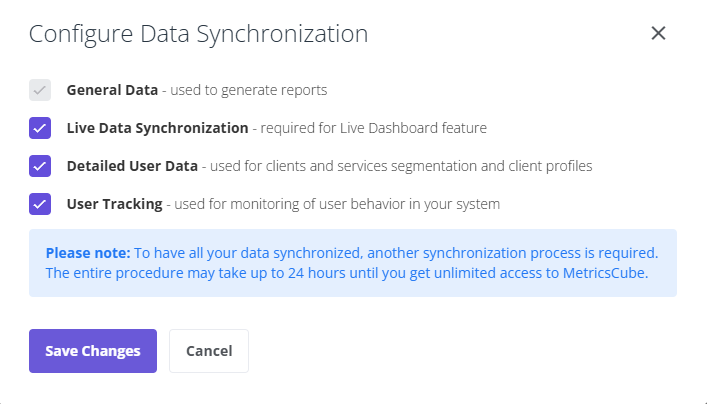Save Changes to the sync configuration
This screenshot has width=707, height=404.
pyautogui.click(x=93, y=351)
